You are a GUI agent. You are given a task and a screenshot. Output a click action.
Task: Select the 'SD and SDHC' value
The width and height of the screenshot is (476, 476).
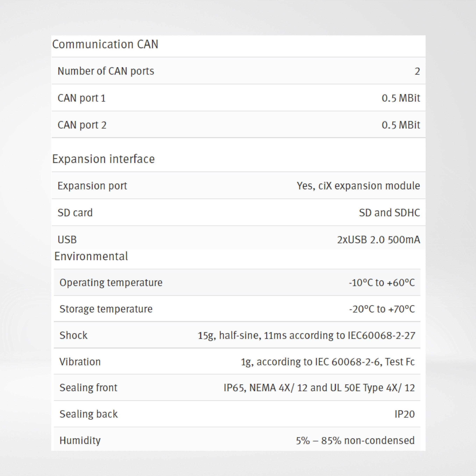(x=389, y=213)
